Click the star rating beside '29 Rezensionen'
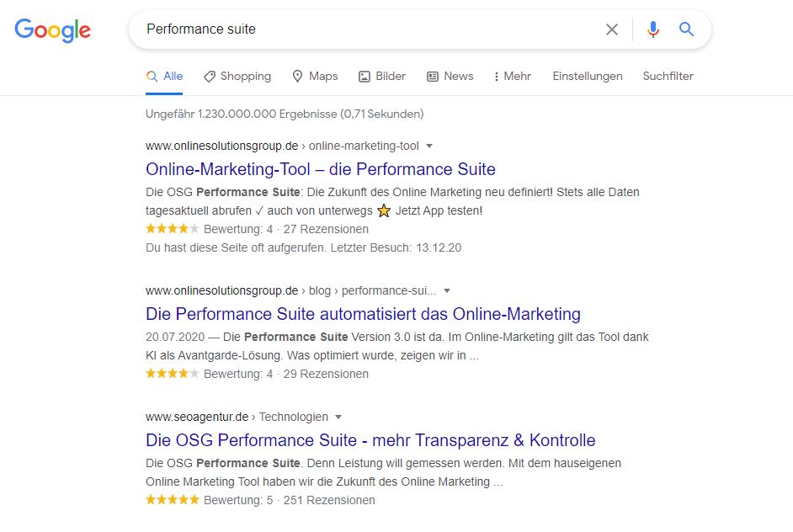Screen dimensions: 793x532 (173, 373)
